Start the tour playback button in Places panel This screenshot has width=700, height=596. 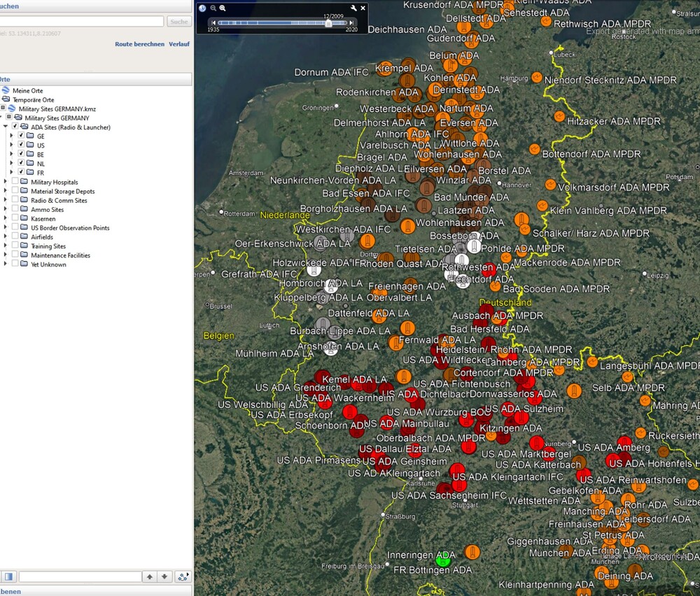183,576
